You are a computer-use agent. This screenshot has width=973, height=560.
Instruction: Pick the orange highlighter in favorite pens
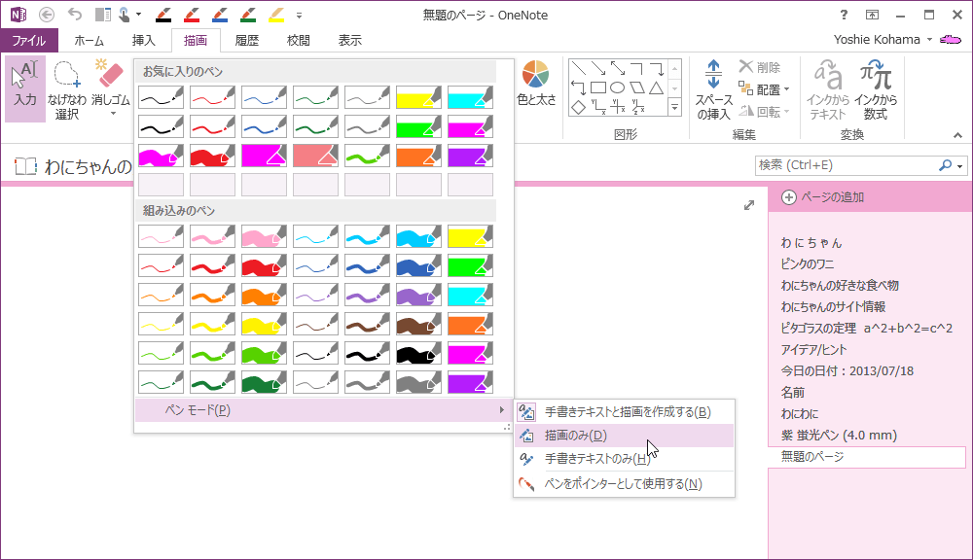point(418,156)
